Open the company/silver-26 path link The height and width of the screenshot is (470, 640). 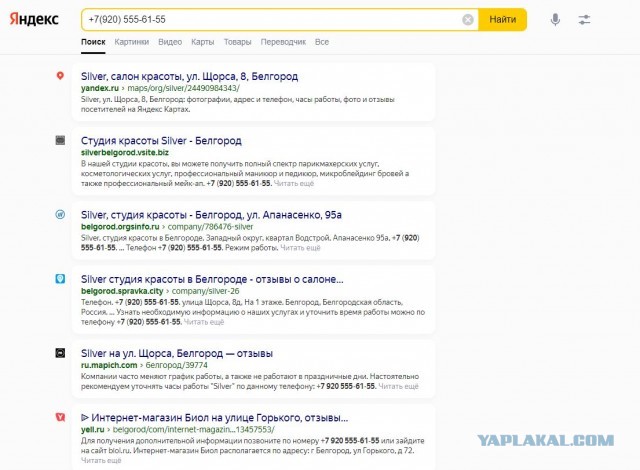(205, 291)
